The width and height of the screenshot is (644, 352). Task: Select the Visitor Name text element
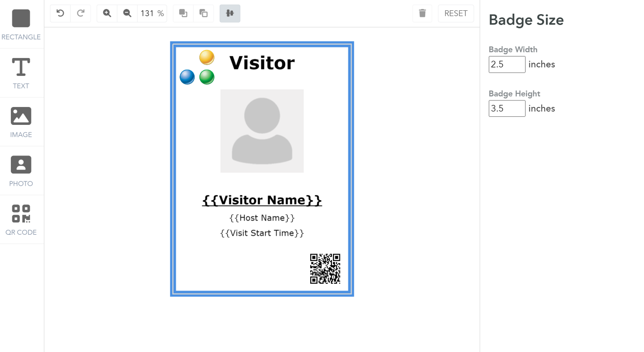pyautogui.click(x=262, y=200)
